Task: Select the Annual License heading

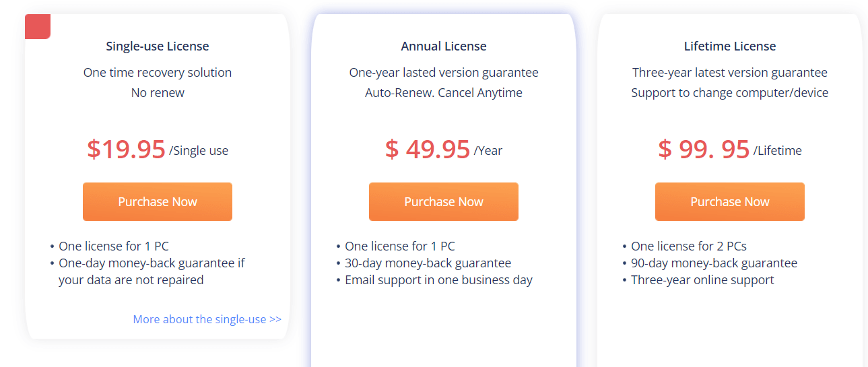Action: [x=444, y=46]
